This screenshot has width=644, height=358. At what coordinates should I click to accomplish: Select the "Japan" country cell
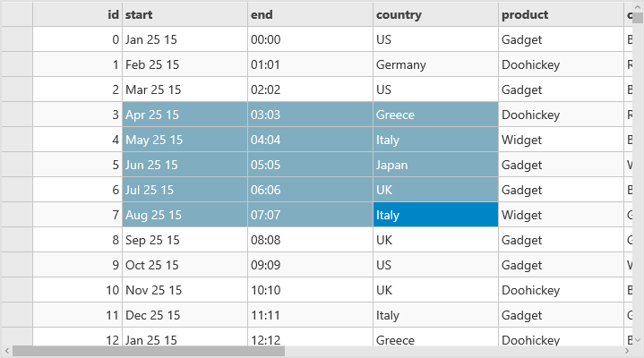tap(435, 165)
